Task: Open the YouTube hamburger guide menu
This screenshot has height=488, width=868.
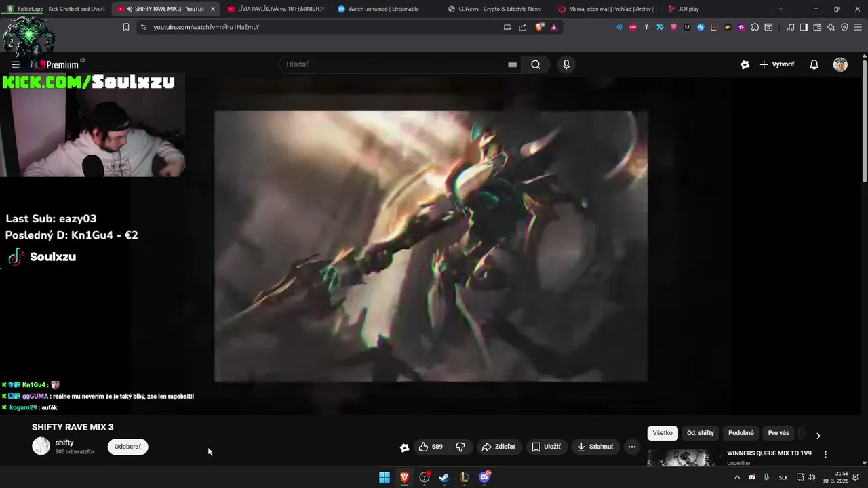Action: click(x=16, y=64)
